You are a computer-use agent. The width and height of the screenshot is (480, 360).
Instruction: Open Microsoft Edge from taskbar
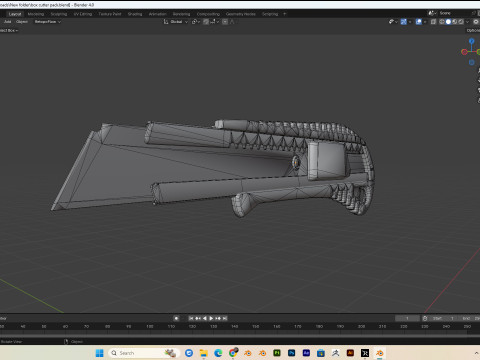pyautogui.click(x=218, y=353)
